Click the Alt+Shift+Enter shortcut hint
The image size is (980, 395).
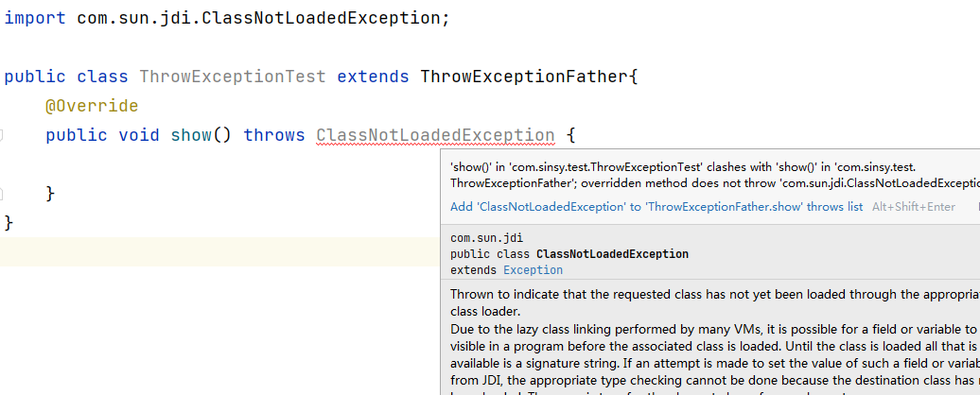913,207
